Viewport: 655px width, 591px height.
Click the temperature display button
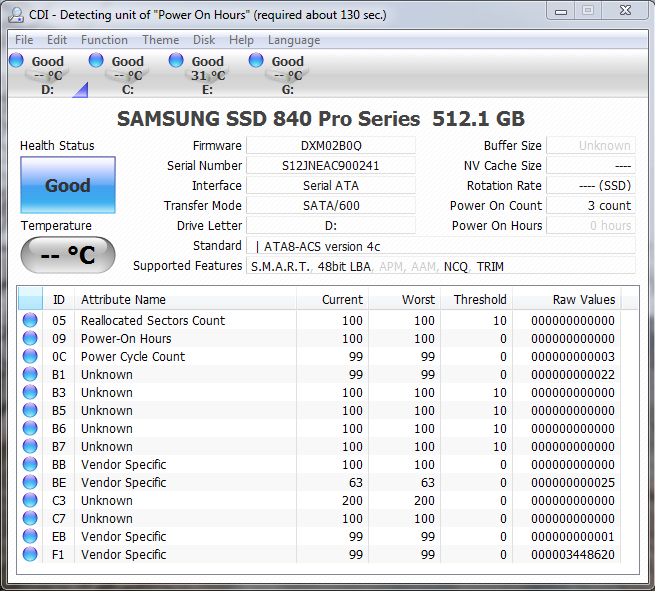[x=68, y=255]
